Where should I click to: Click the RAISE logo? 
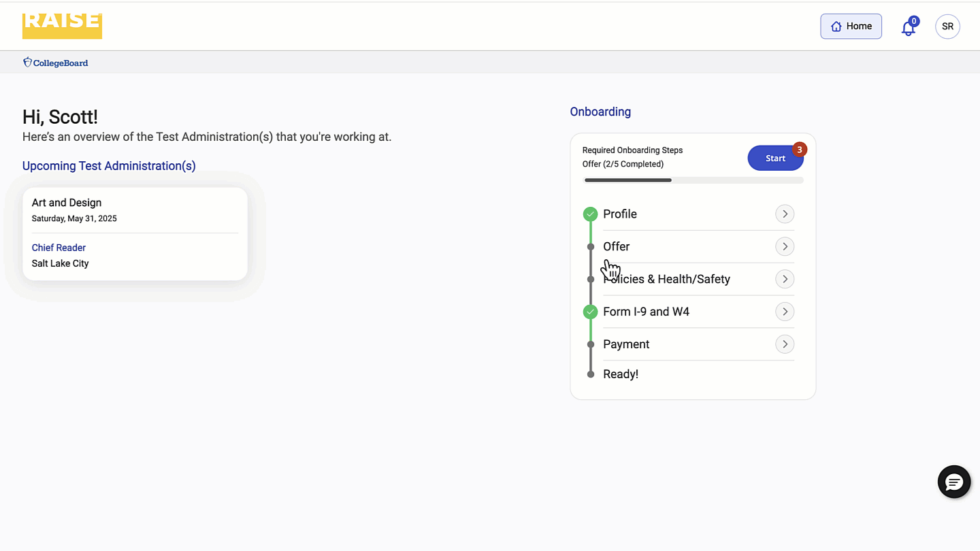pos(62,26)
